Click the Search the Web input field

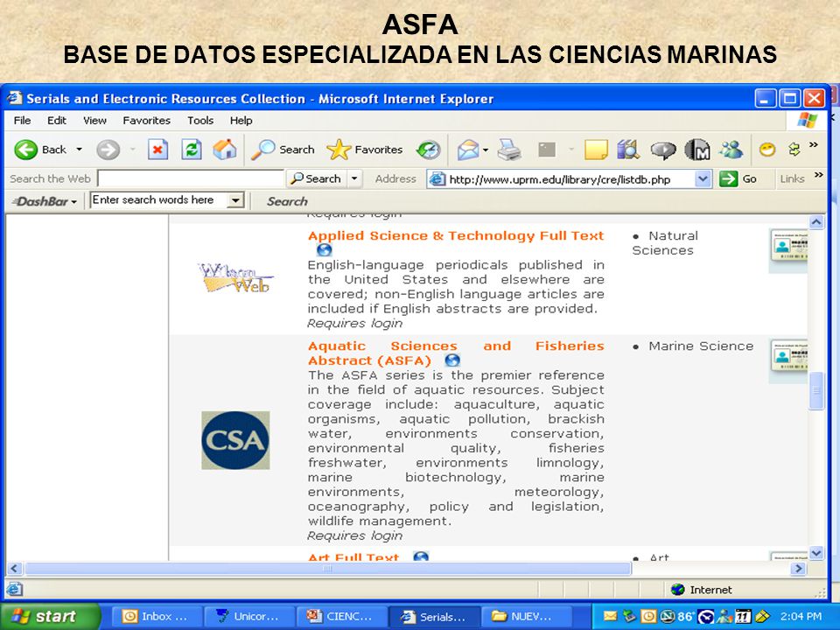click(x=191, y=178)
